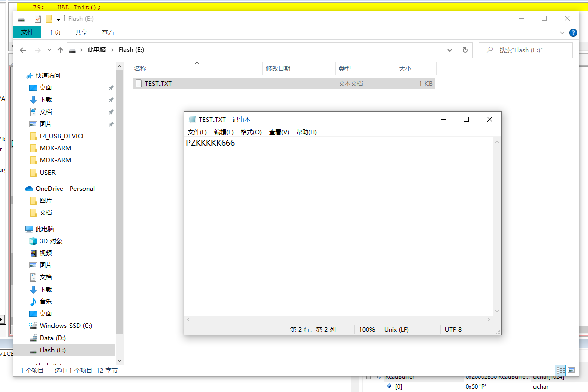Screen dimensions: 588x392
Task: Open the 文件 ribbon tab in Explorer
Action: (x=27, y=32)
